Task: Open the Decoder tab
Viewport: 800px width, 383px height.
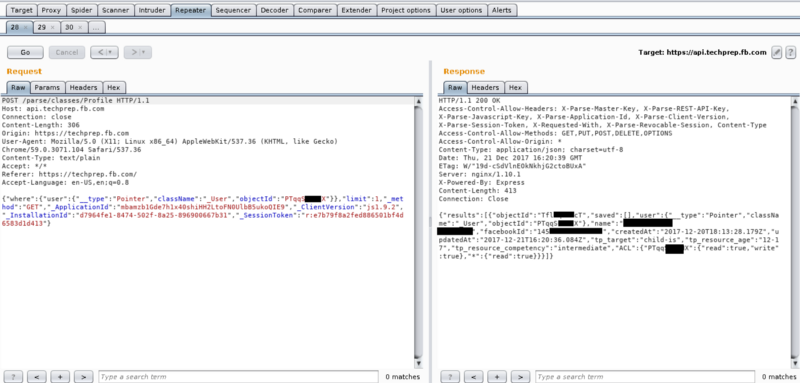Action: 274,10
